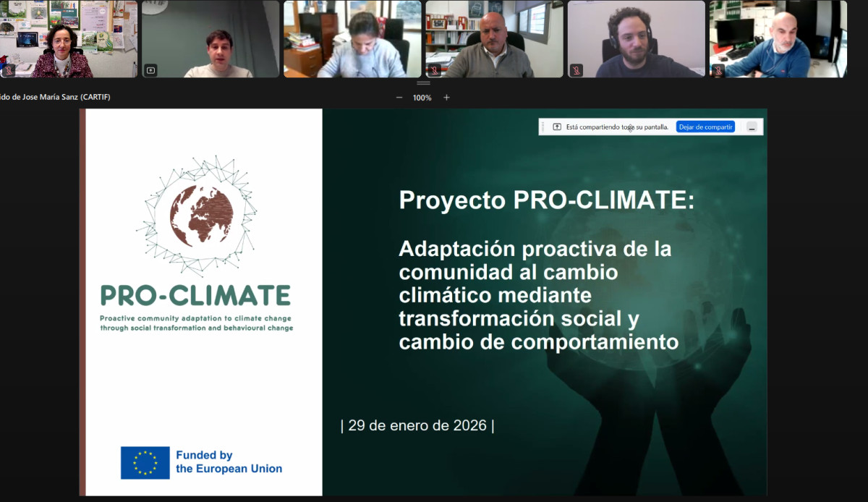The width and height of the screenshot is (868, 502).
Task: Click the plus icon to zoom in the presentation
Action: click(447, 96)
